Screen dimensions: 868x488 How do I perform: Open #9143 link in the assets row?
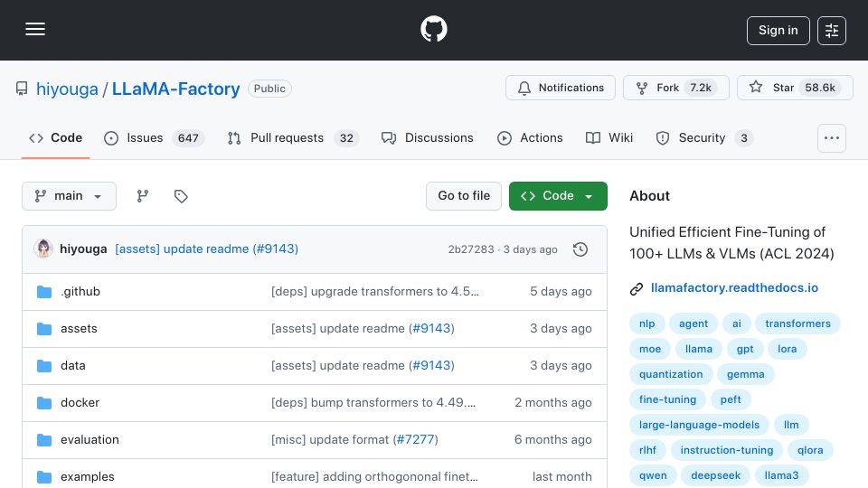pyautogui.click(x=432, y=329)
